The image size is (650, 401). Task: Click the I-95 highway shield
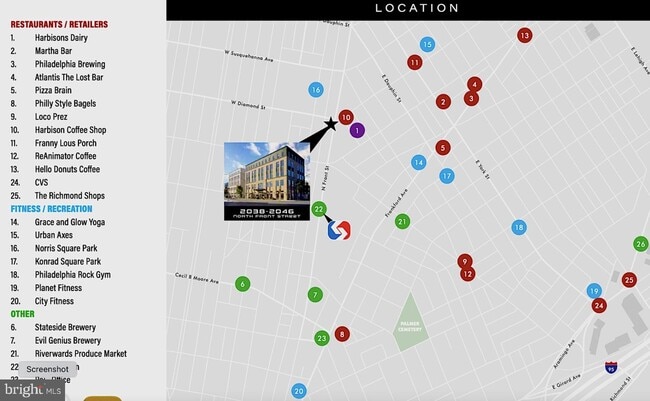coord(610,368)
